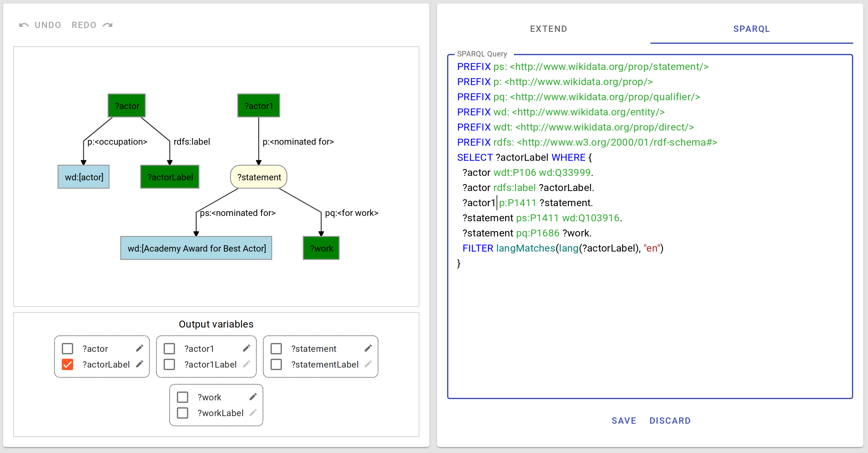This screenshot has width=868, height=453.
Task: Click the rdfs:label edge label
Action: pyautogui.click(x=192, y=142)
